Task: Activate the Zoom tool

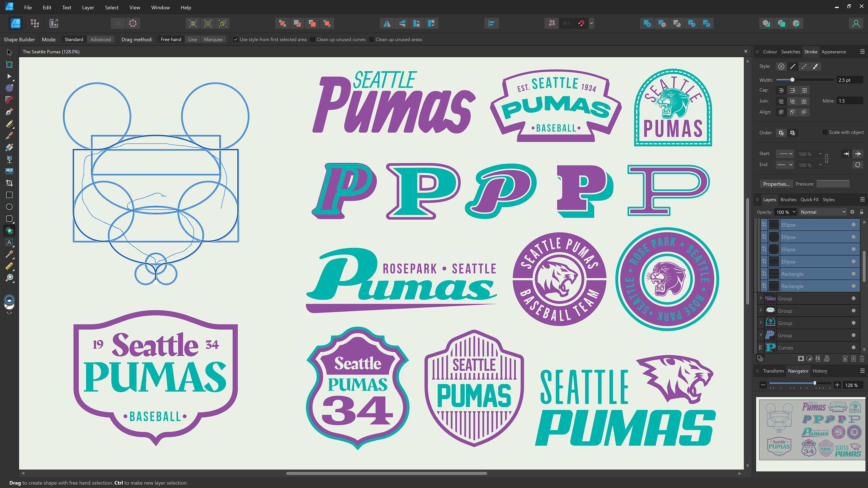Action: (9, 278)
